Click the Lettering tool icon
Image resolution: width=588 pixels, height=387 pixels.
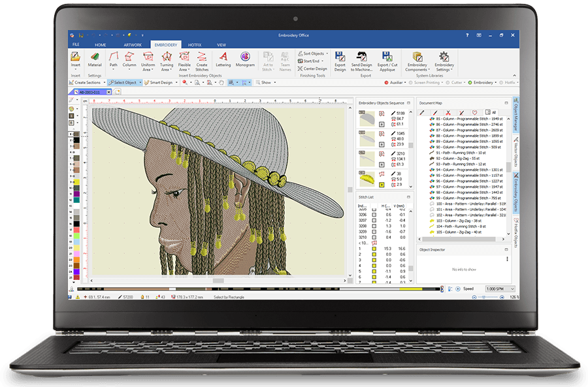tap(223, 58)
